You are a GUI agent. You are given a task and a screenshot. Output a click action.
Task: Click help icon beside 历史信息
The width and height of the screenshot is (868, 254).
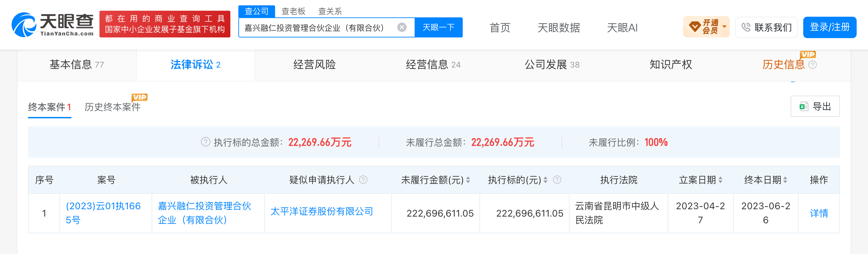pyautogui.click(x=812, y=65)
